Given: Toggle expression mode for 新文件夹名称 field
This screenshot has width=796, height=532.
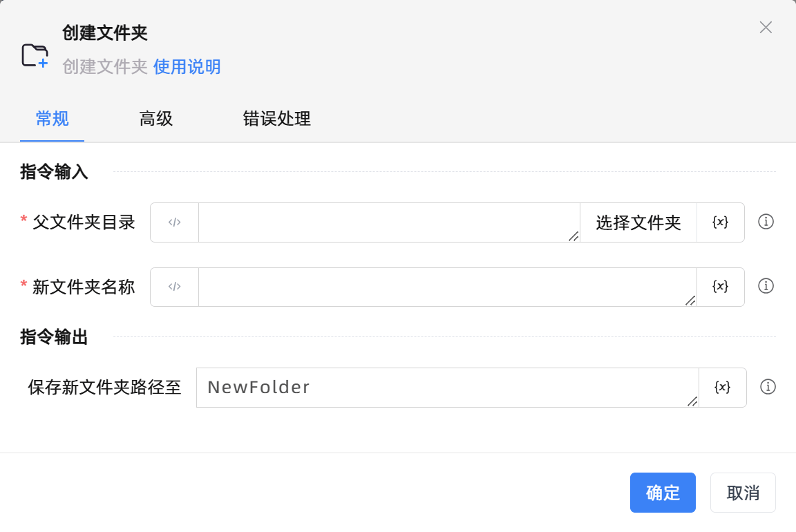Looking at the screenshot, I should pos(175,287).
